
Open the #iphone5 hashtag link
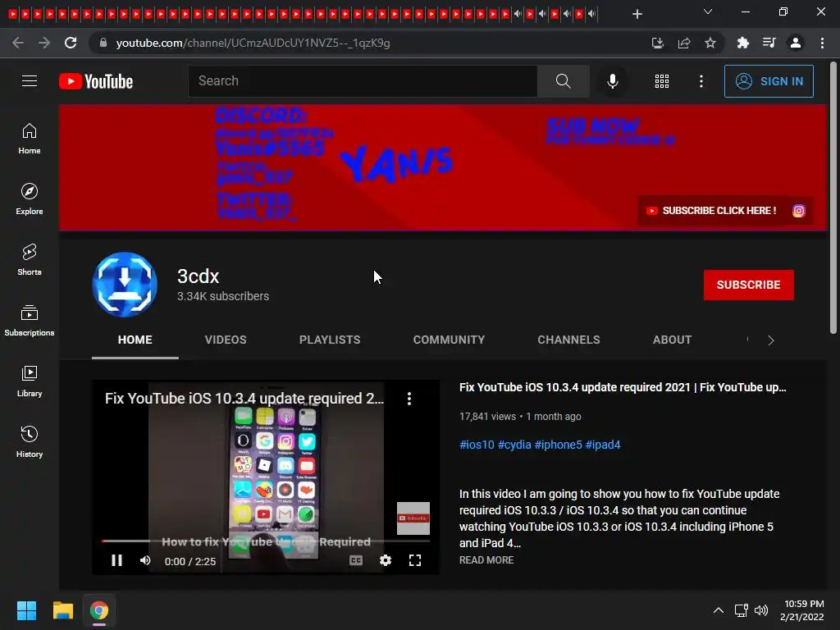tap(558, 445)
